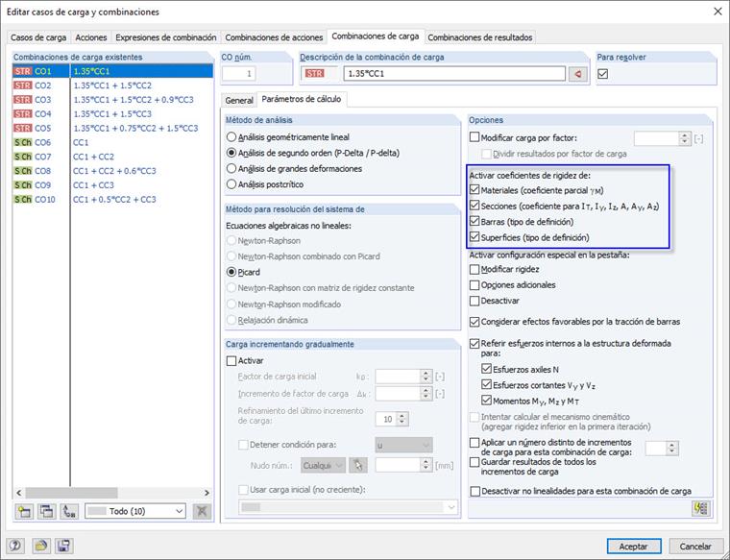Select CO10 row CC1 + 0.5*CC2 + CC3
730x560 pixels.
tap(112, 199)
